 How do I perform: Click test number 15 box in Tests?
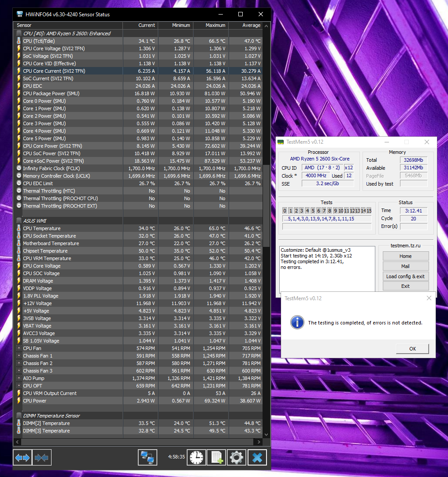[x=369, y=211]
